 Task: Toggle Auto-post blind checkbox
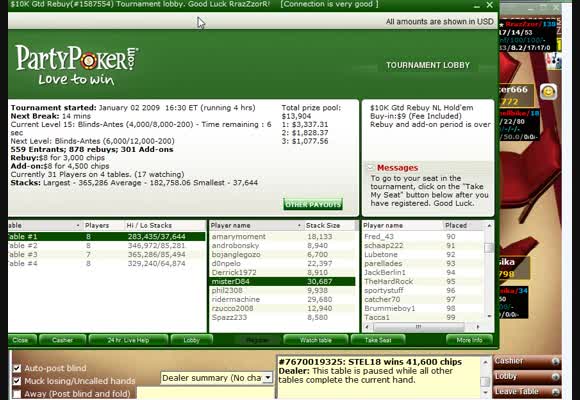tap(17, 368)
